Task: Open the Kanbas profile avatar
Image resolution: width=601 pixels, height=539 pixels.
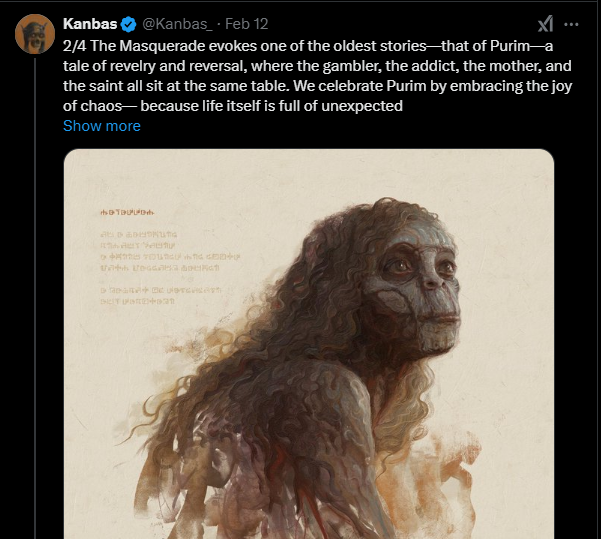Action: click(x=35, y=34)
